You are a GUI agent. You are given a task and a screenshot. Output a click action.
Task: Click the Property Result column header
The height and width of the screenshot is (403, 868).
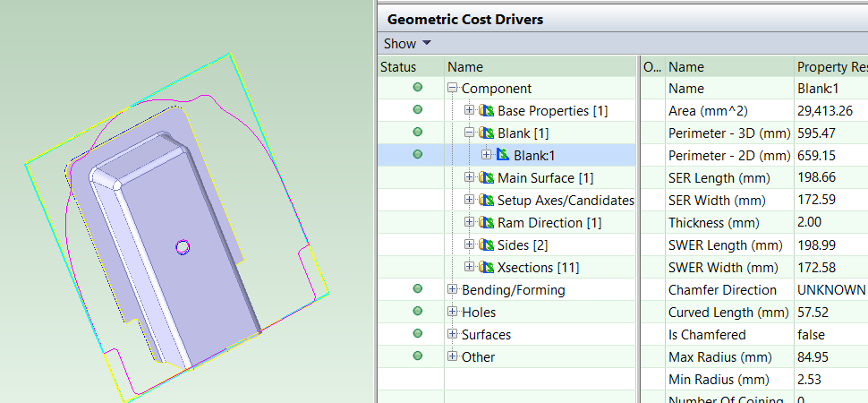click(x=830, y=67)
